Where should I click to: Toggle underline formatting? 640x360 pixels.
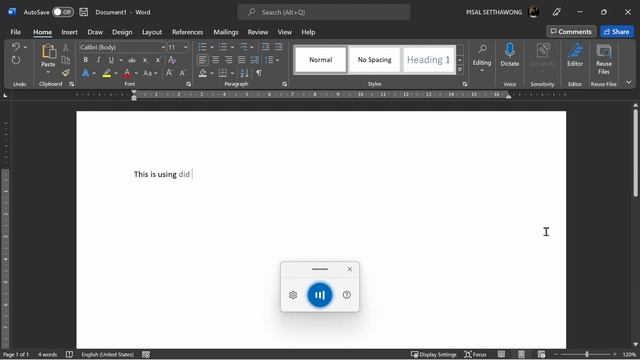click(111, 60)
